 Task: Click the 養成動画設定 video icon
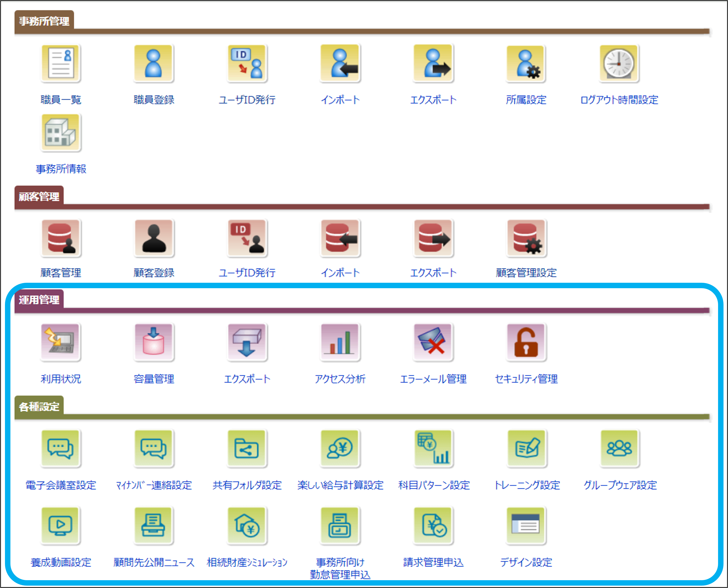click(x=61, y=525)
